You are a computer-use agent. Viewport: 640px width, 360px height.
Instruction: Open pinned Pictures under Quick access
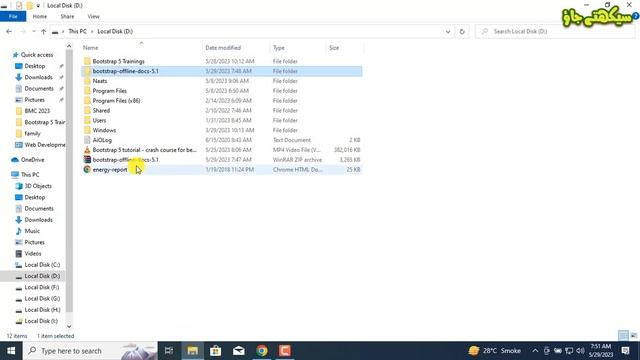coord(34,100)
